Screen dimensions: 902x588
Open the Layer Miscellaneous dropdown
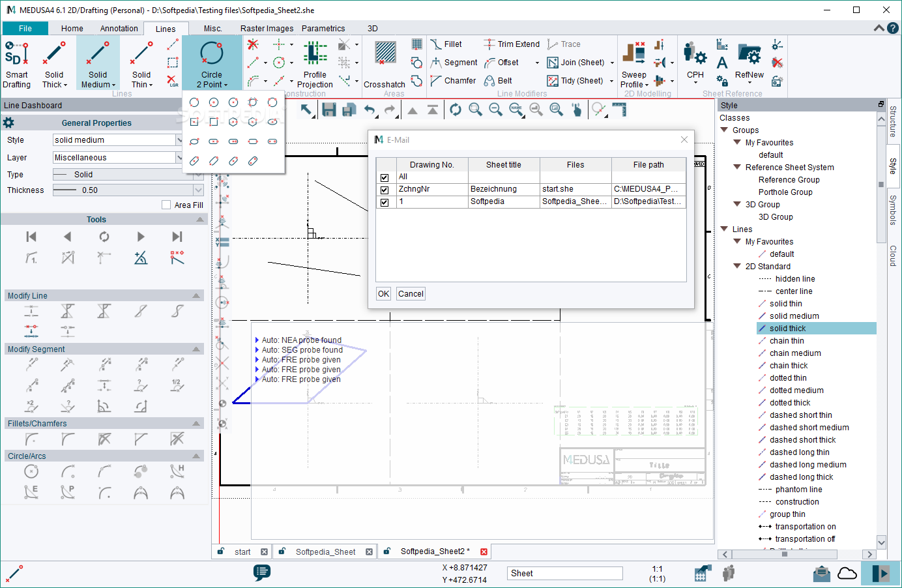(179, 158)
